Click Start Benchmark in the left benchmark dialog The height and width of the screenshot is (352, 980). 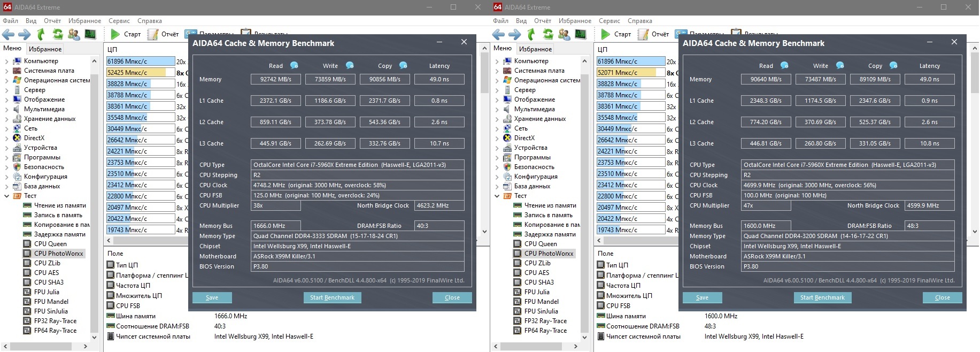pos(332,297)
